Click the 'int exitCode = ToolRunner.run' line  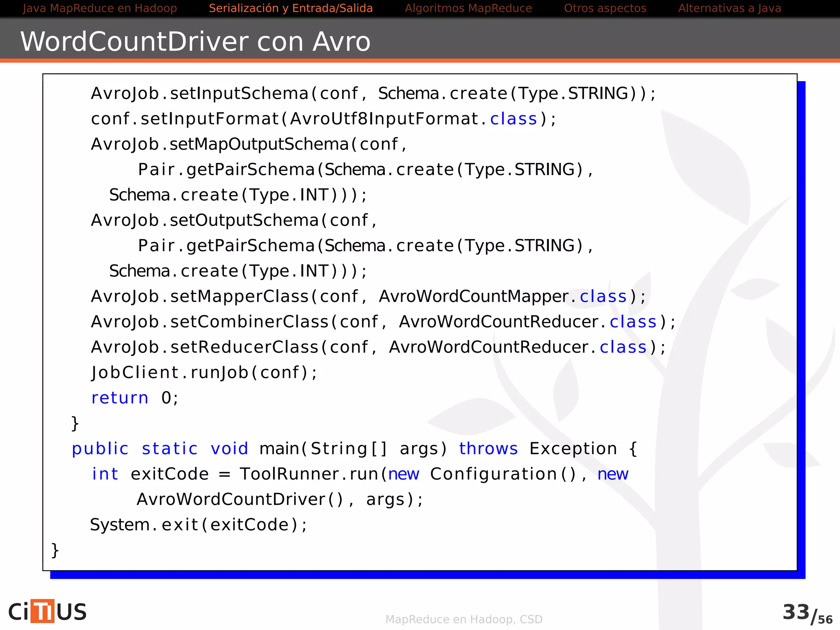pyautogui.click(x=360, y=474)
